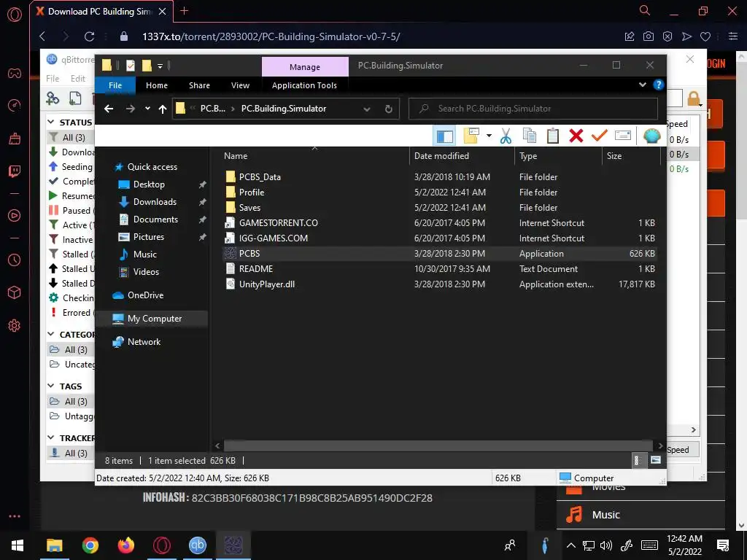Open qBittorrent Edit menu

click(77, 79)
